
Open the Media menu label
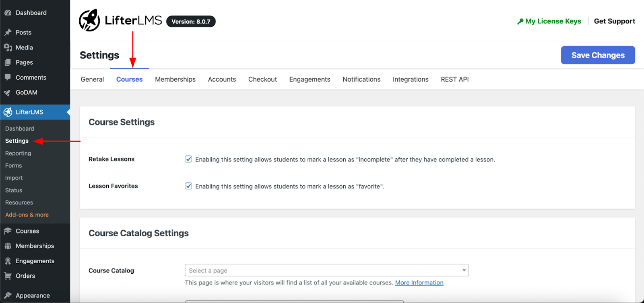[x=25, y=47]
